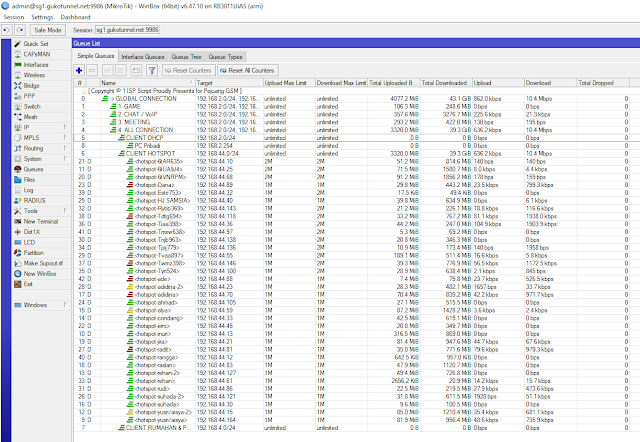Screen dimensions: 640x442
Task: Open Files menu
Action: click(x=29, y=180)
